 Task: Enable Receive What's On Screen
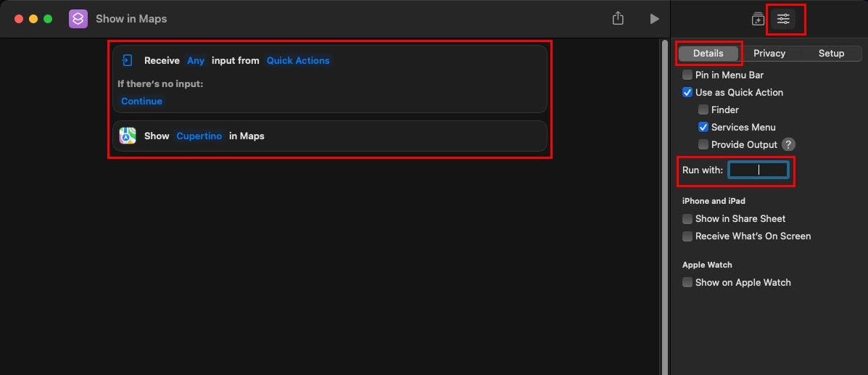pyautogui.click(x=687, y=236)
